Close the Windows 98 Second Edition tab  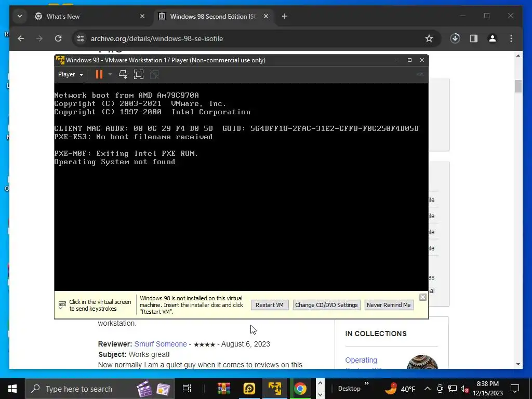266,16
